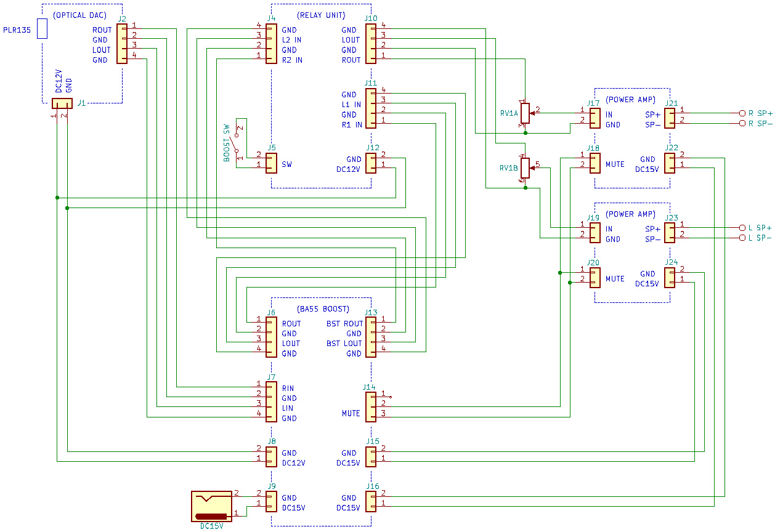Click the PLR135 optical receiver symbol
This screenshot has height=532, width=775.
click(x=42, y=29)
